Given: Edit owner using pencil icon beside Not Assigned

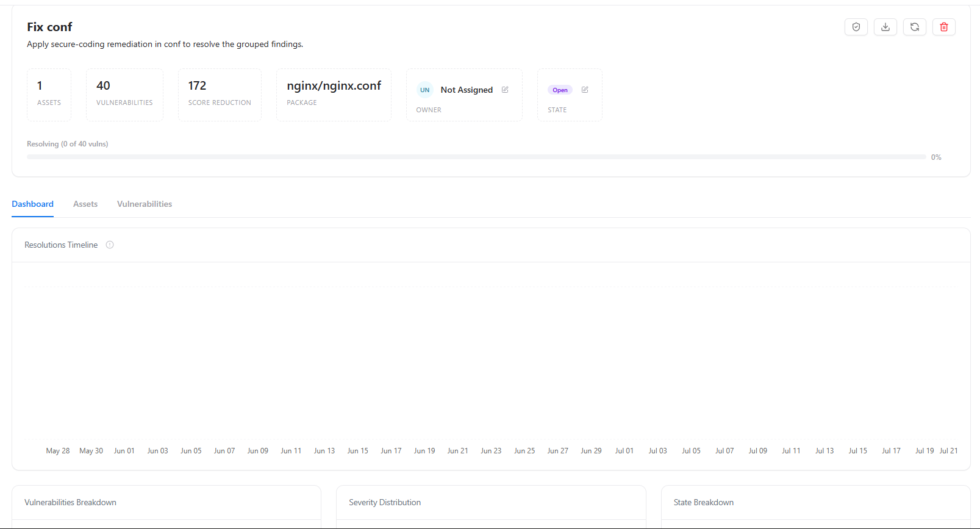Looking at the screenshot, I should tap(505, 90).
